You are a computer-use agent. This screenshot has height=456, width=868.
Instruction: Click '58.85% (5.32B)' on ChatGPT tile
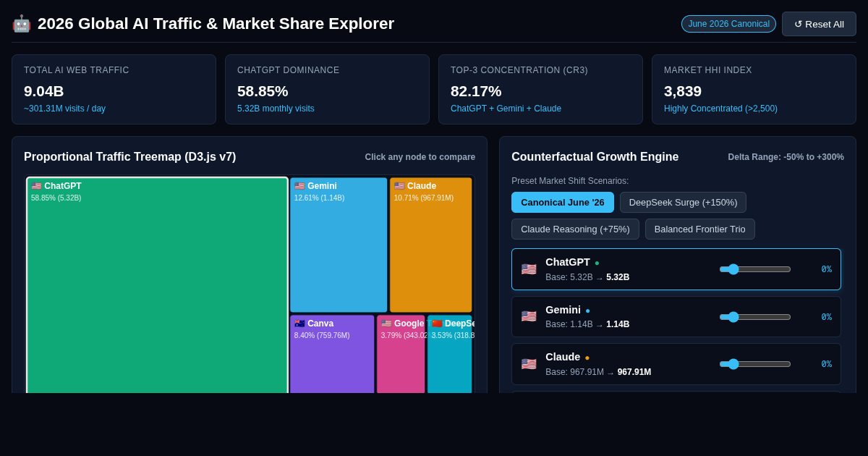click(x=56, y=198)
